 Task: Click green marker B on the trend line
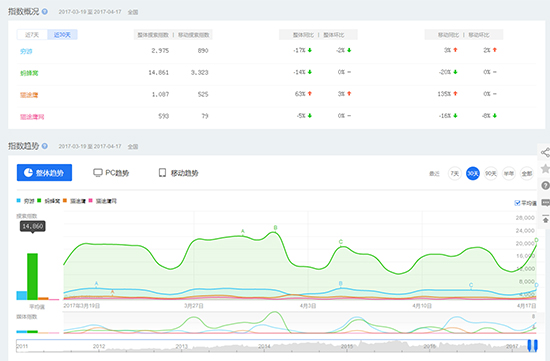[275, 228]
